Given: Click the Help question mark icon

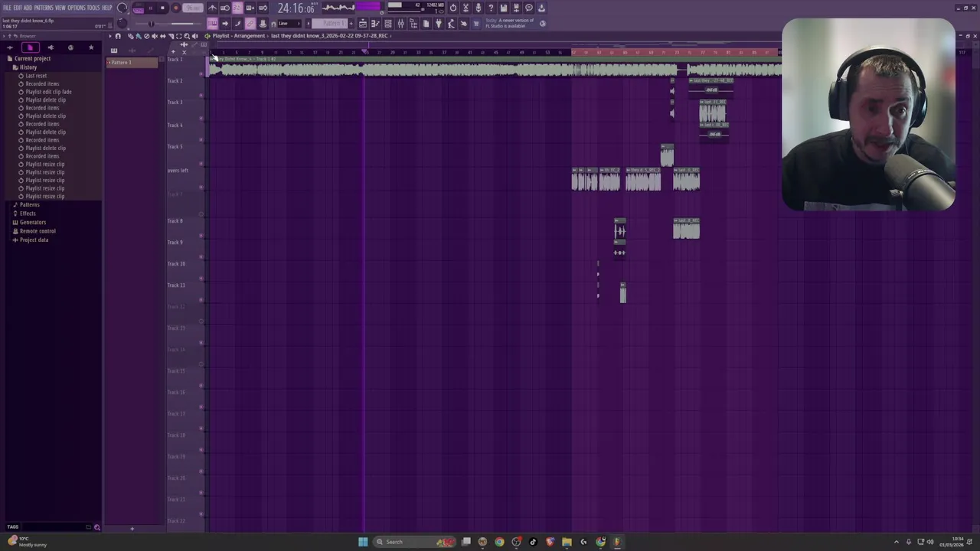Looking at the screenshot, I should point(491,8).
